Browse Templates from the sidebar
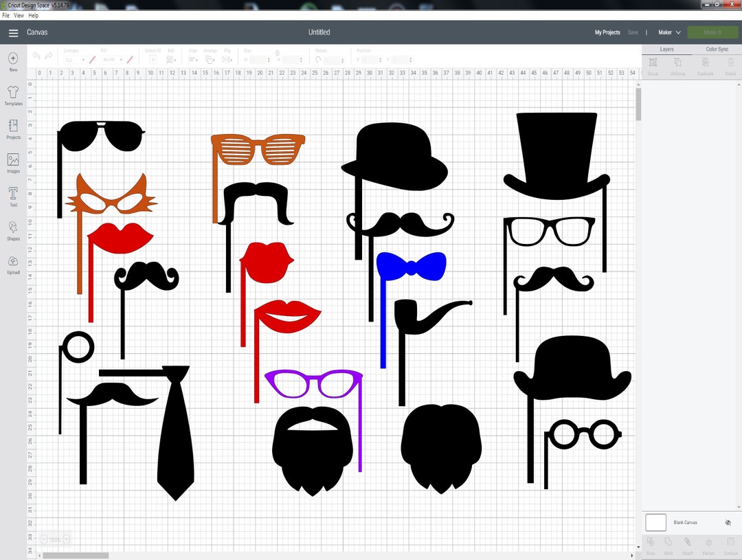 click(x=13, y=96)
